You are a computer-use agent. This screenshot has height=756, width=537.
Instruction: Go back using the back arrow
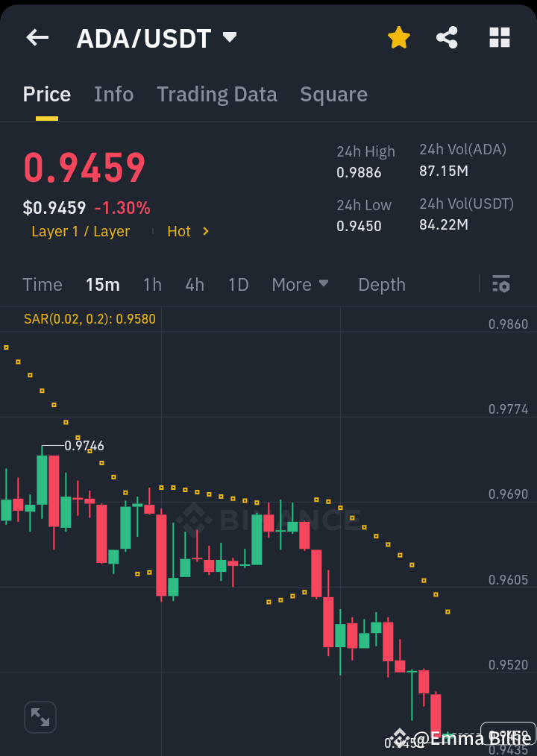pos(37,37)
